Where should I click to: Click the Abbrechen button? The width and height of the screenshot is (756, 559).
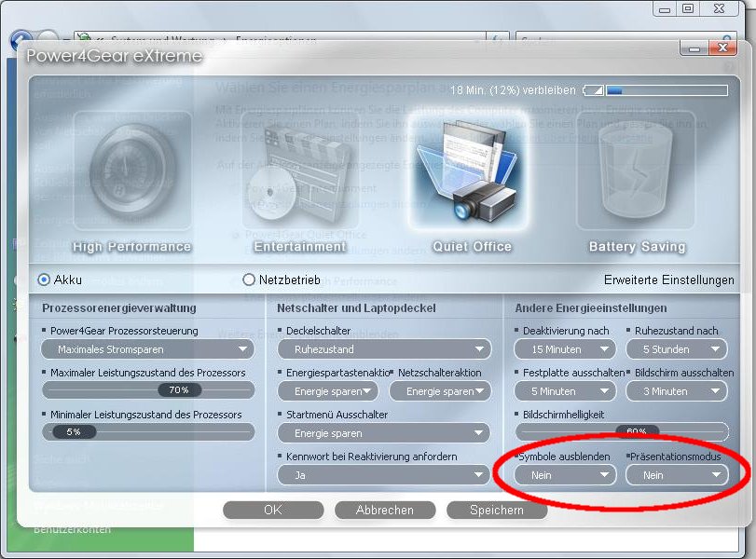point(386,510)
